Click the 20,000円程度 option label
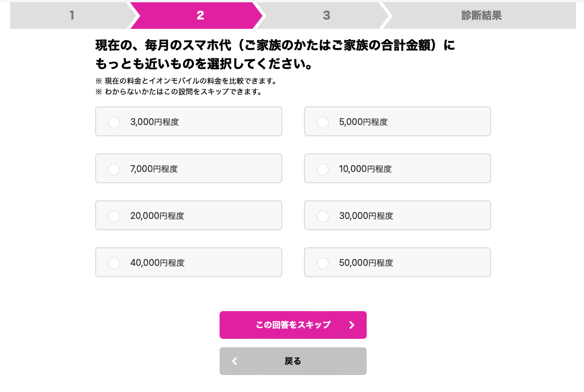The width and height of the screenshot is (584, 392). coord(157,216)
